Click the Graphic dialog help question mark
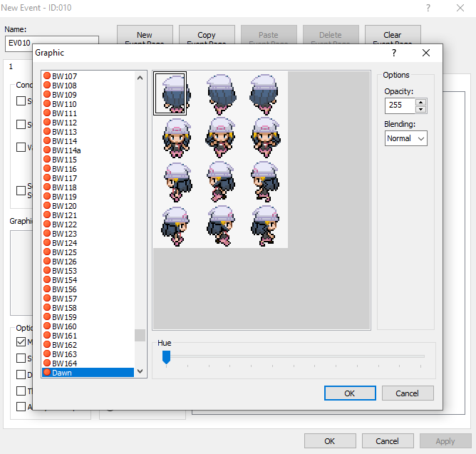 click(394, 53)
